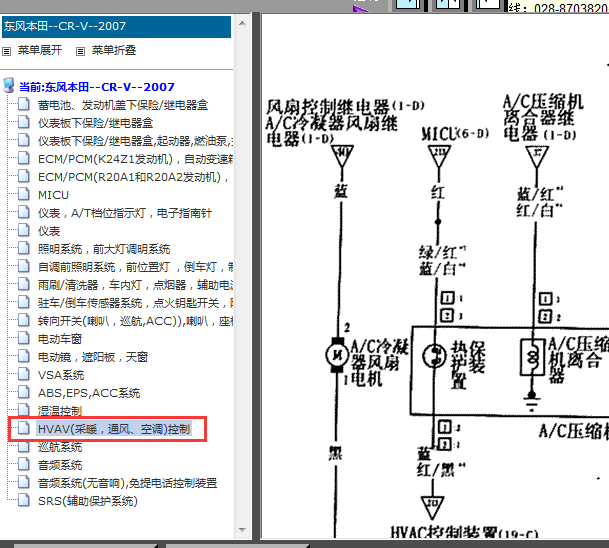The image size is (609, 548).
Task: Click the computer icon beside the root node
Action: tap(9, 85)
